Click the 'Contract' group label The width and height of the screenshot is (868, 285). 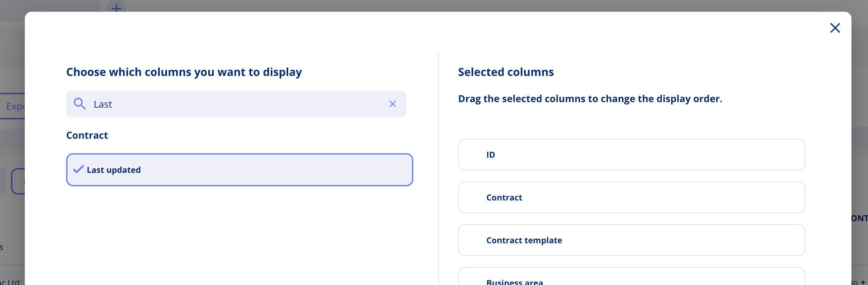click(x=87, y=135)
